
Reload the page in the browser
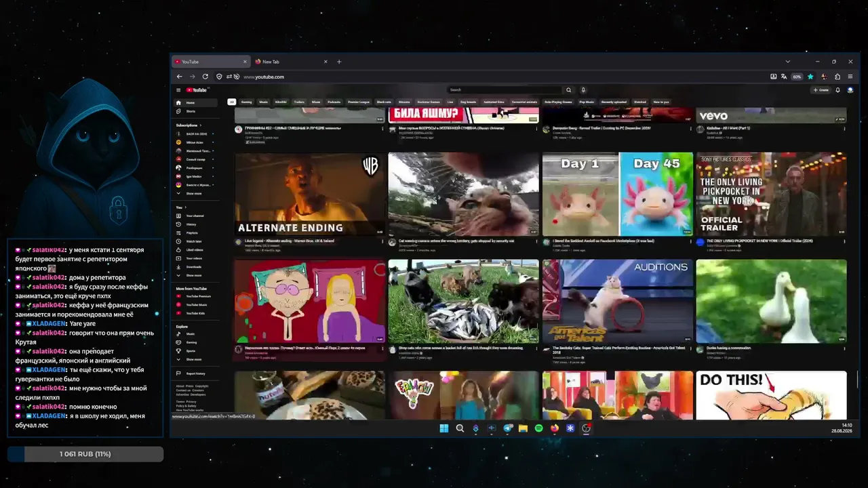point(205,77)
